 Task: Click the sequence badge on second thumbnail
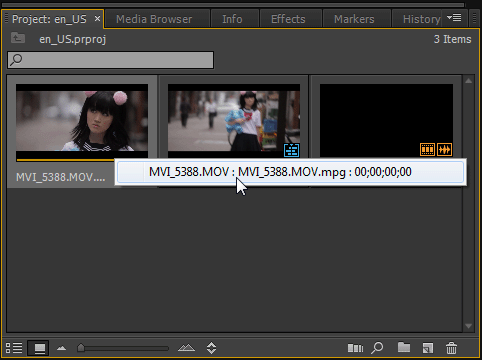click(292, 150)
